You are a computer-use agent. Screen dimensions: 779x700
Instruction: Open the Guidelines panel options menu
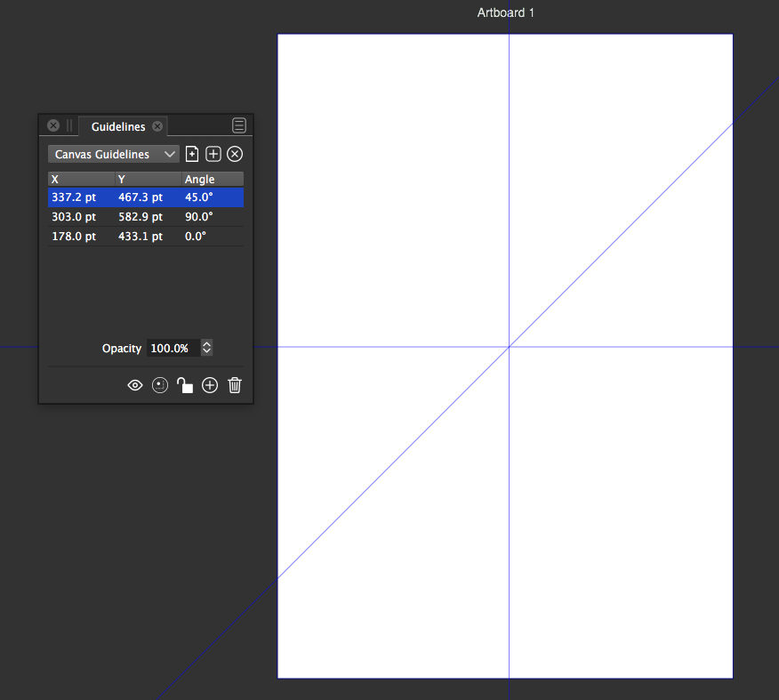point(239,125)
